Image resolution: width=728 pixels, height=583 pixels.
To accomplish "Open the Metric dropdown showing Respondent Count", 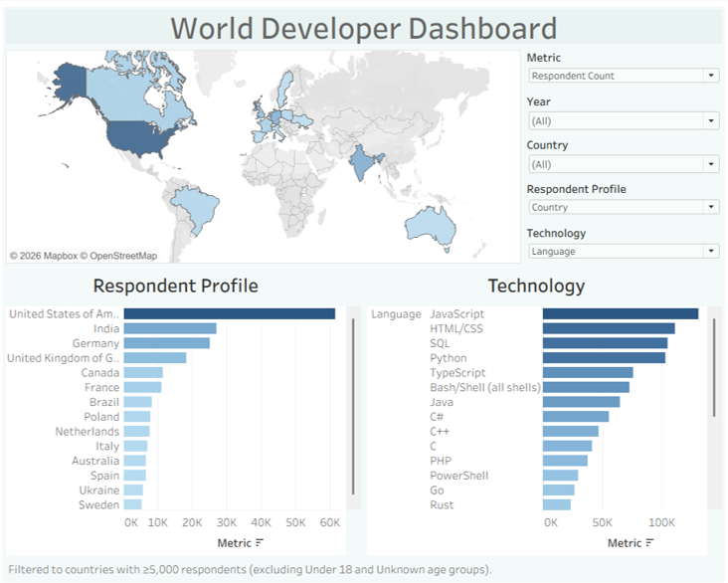I will (624, 76).
